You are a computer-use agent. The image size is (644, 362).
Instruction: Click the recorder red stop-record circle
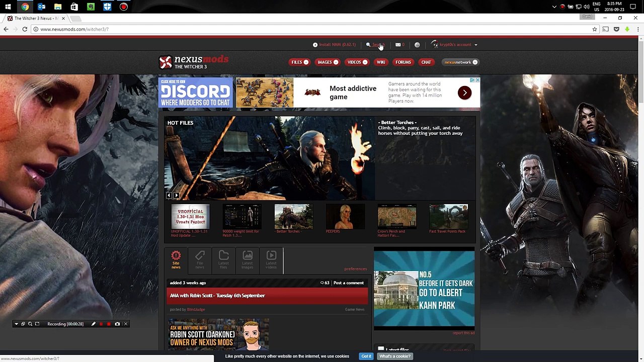tap(109, 324)
